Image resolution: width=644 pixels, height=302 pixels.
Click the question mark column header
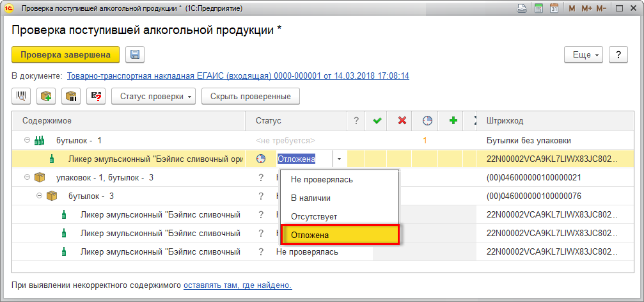(356, 121)
